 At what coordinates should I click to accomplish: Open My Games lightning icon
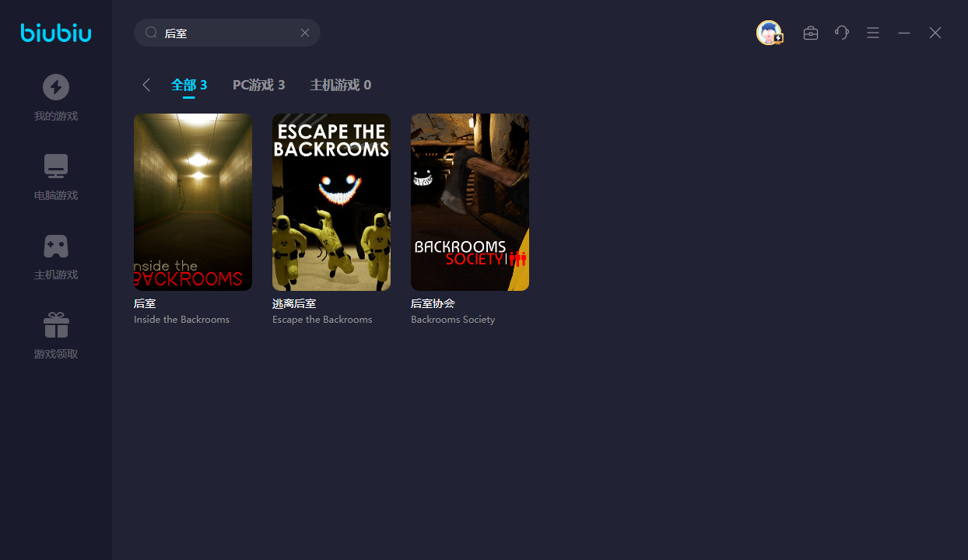click(56, 87)
